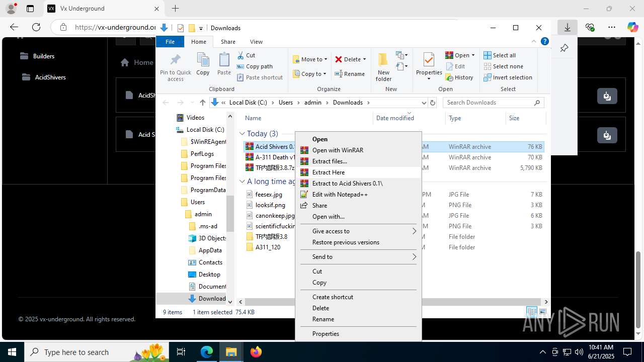Reload the Vx Underground page
The image size is (644, 362).
[x=36, y=27]
